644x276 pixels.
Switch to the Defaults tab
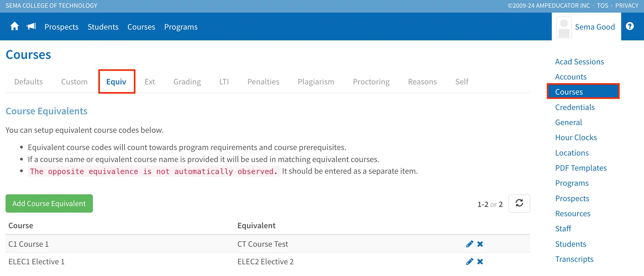[28, 82]
